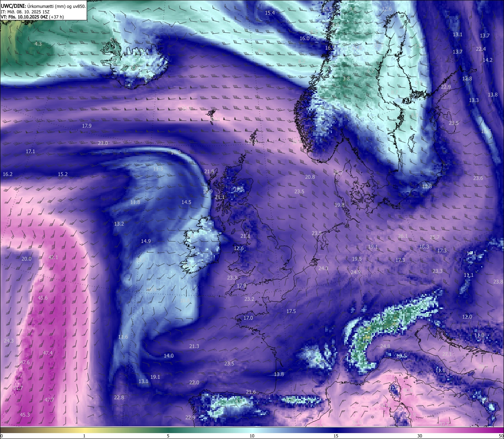The image size is (504, 439).
Task: Click the 17.5 value over France
Action: click(291, 311)
